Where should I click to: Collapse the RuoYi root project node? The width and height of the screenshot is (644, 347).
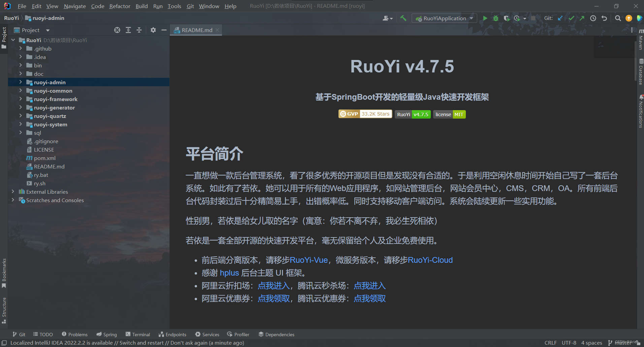click(13, 40)
